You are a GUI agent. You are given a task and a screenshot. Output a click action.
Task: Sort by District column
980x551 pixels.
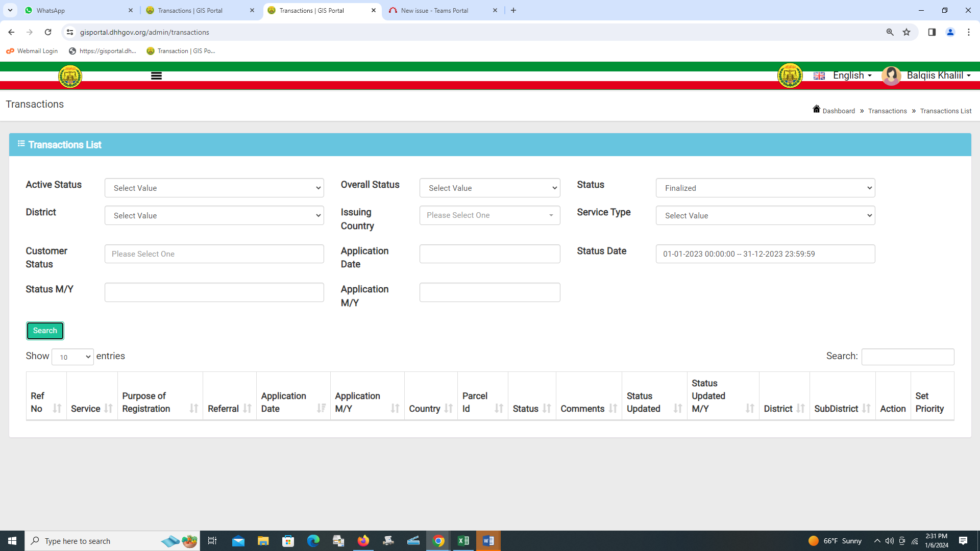pyautogui.click(x=800, y=408)
